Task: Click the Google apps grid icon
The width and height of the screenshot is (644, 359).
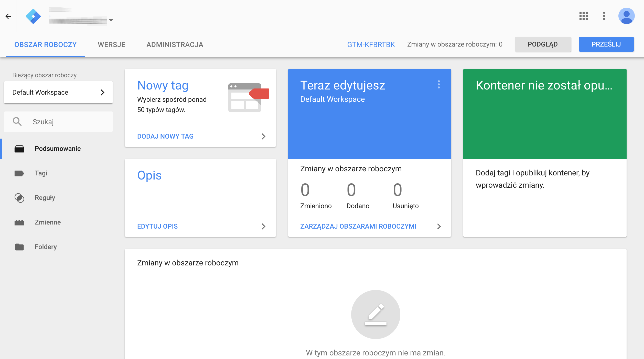Action: (583, 16)
